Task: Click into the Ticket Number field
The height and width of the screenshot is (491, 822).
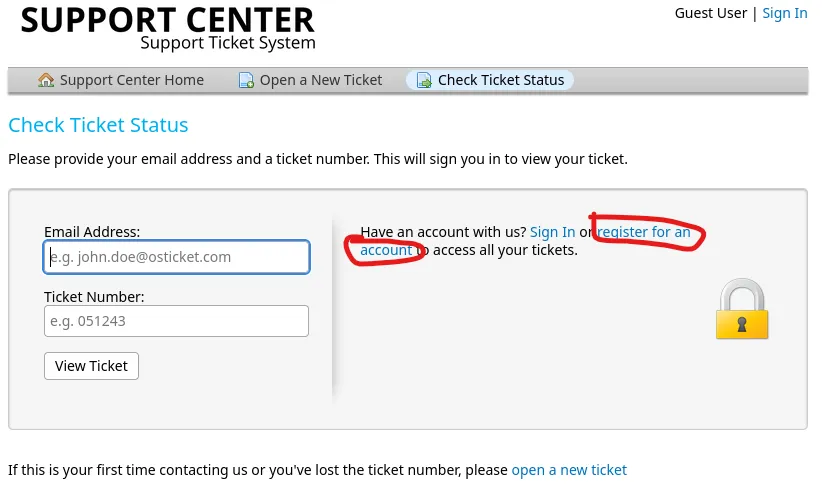Action: click(x=176, y=321)
